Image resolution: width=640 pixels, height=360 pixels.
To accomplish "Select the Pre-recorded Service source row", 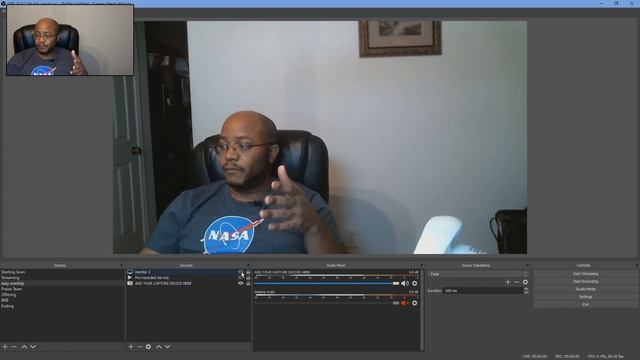I will tap(189, 278).
